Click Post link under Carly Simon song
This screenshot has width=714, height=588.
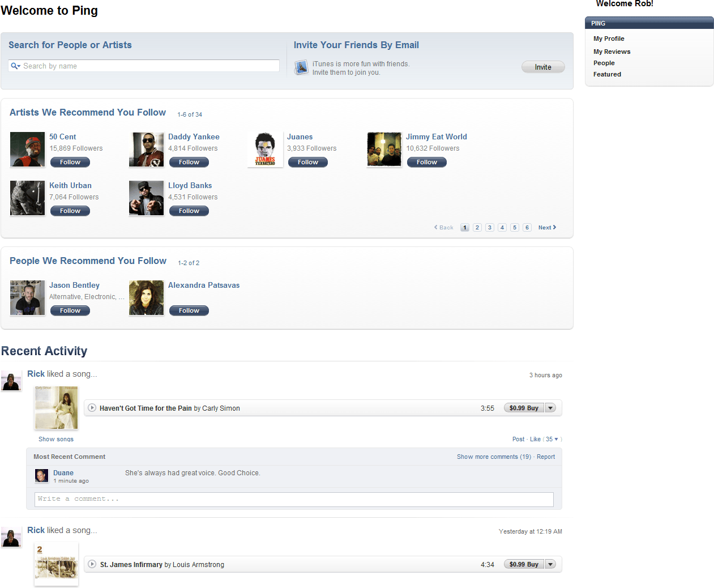[x=518, y=439]
